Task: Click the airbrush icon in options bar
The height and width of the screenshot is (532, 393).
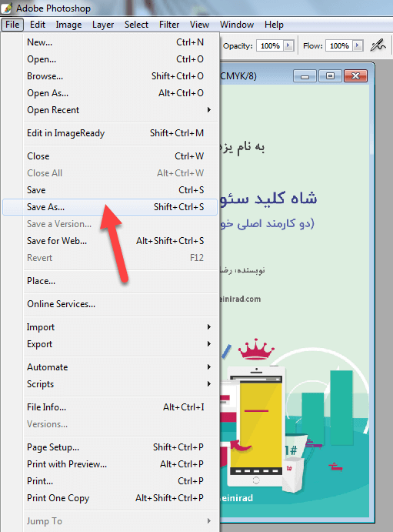Action: pyautogui.click(x=378, y=45)
